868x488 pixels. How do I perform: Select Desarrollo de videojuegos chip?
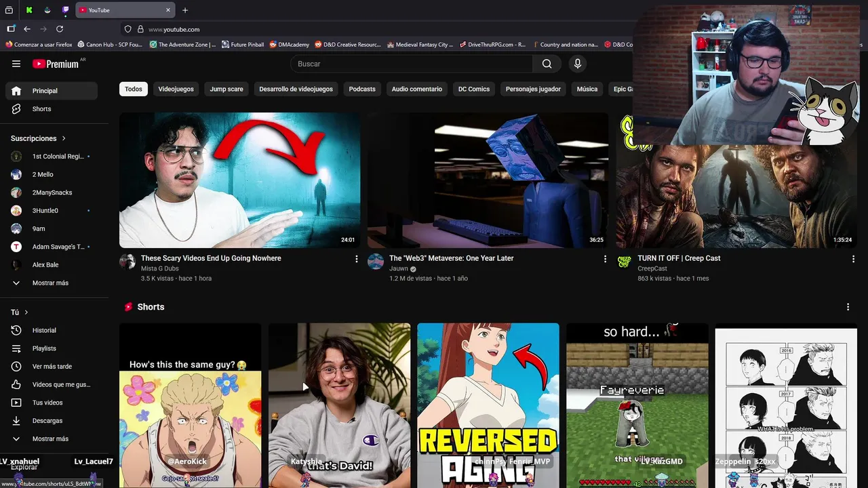coord(296,89)
